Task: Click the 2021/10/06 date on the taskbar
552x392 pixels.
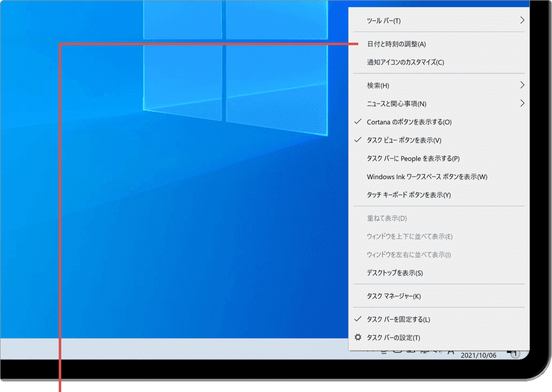Action: coord(478,355)
